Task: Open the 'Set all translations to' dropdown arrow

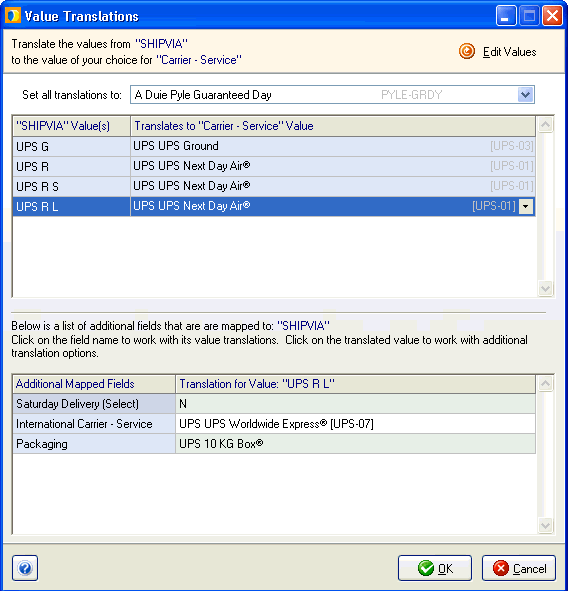Action: 525,95
